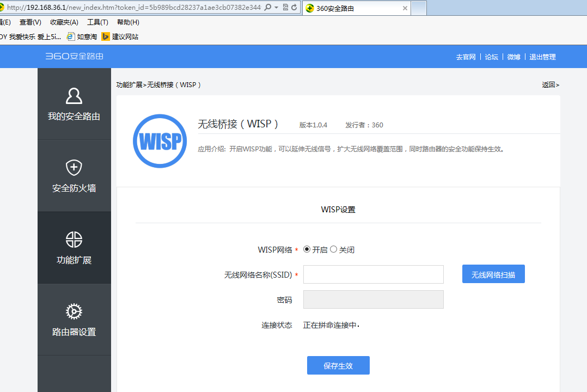This screenshot has height=392, width=587.
Task: Click the WISP round logo
Action: click(160, 141)
